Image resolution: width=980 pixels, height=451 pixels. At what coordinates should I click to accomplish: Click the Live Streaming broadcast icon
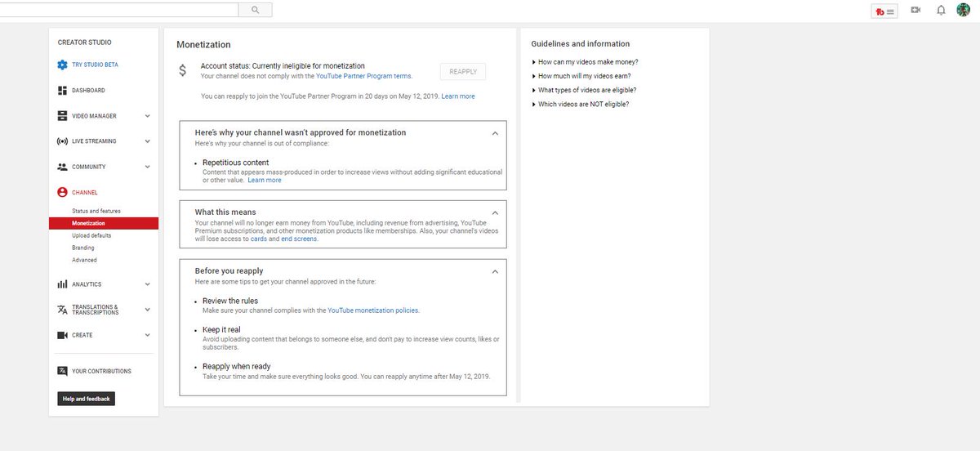[63, 141]
